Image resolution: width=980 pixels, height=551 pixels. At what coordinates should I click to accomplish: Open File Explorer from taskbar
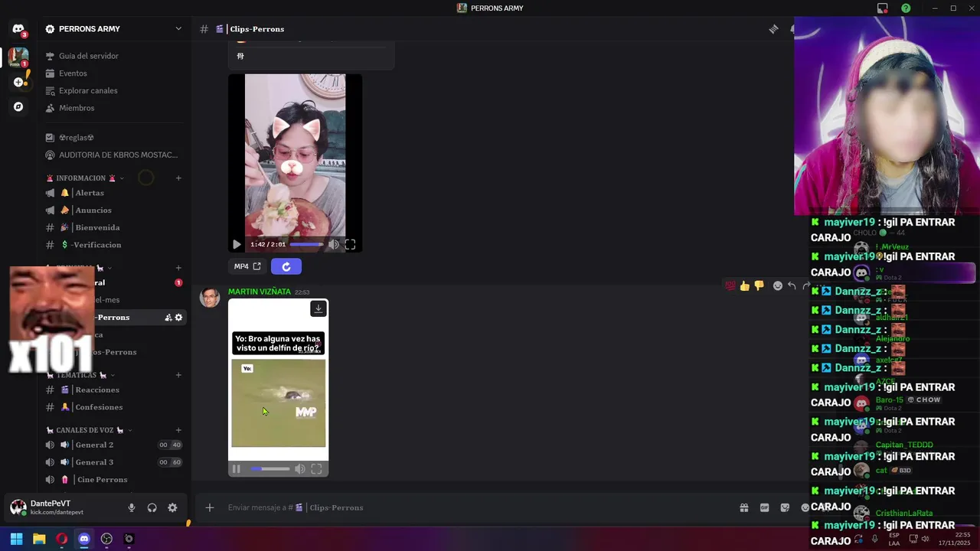[x=39, y=539]
